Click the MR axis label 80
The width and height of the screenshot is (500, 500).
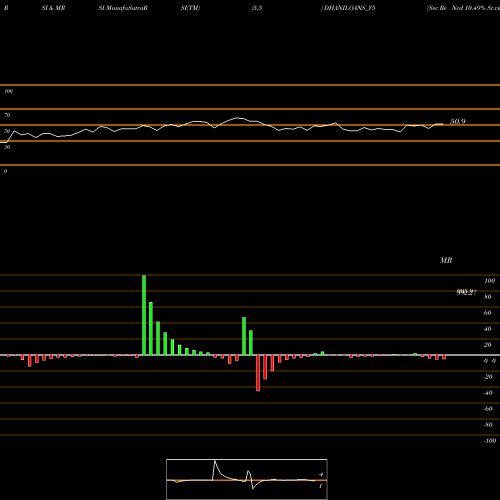(488, 297)
